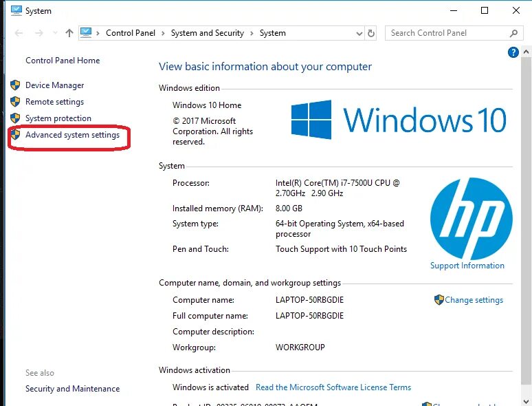The height and width of the screenshot is (406, 532).
Task: Open the address bar history dropdown
Action: tap(359, 33)
